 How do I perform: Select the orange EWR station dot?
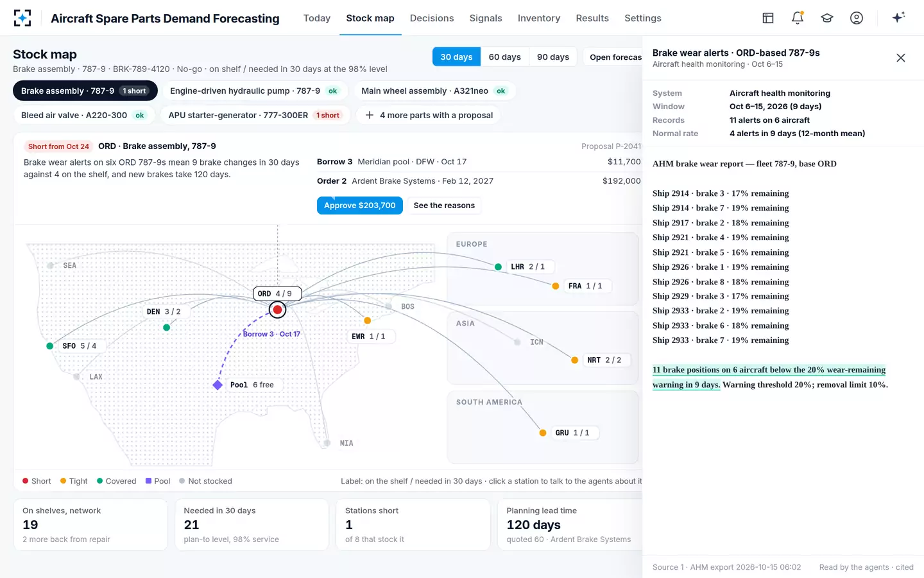tap(368, 320)
